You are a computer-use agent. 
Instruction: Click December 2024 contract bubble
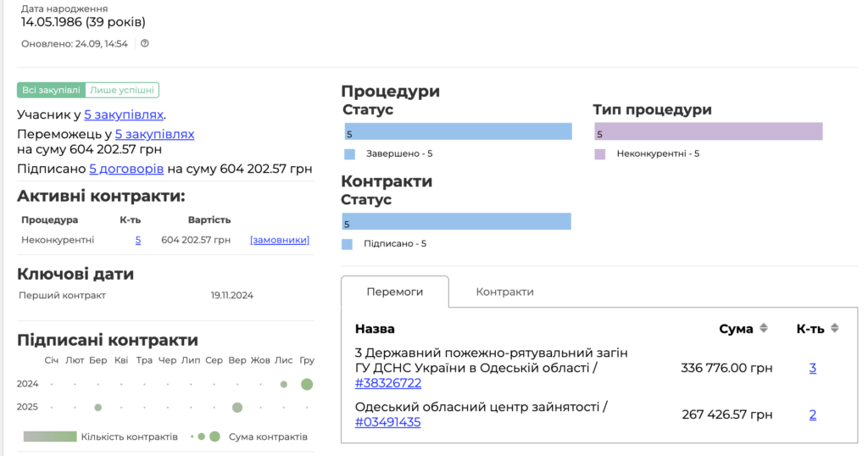[x=307, y=384]
